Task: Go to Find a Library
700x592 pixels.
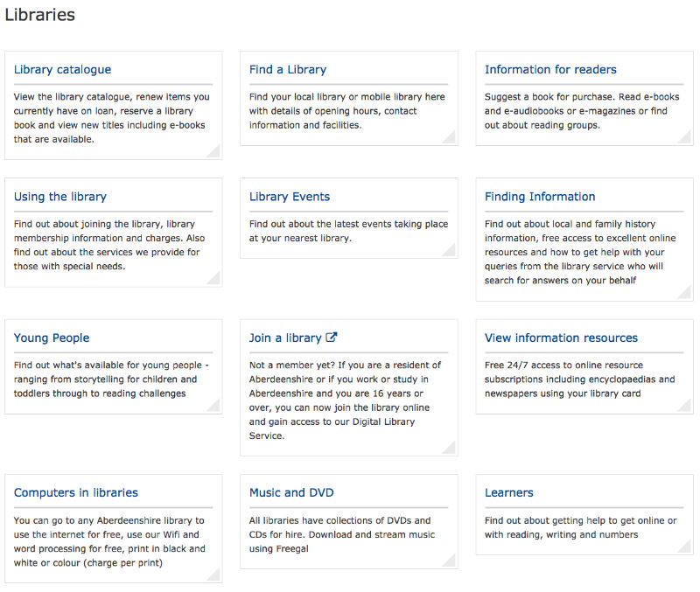Action: (x=287, y=69)
